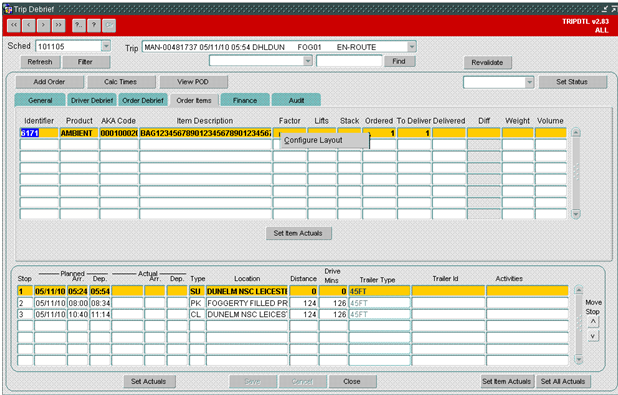Go to next record with > button
Screen dimensions: 618x395
[x=43, y=25]
